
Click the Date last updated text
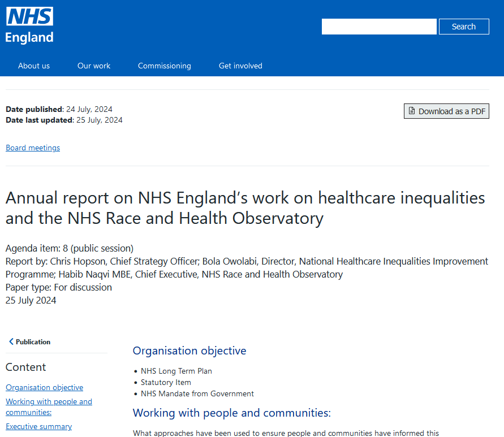[x=64, y=120]
